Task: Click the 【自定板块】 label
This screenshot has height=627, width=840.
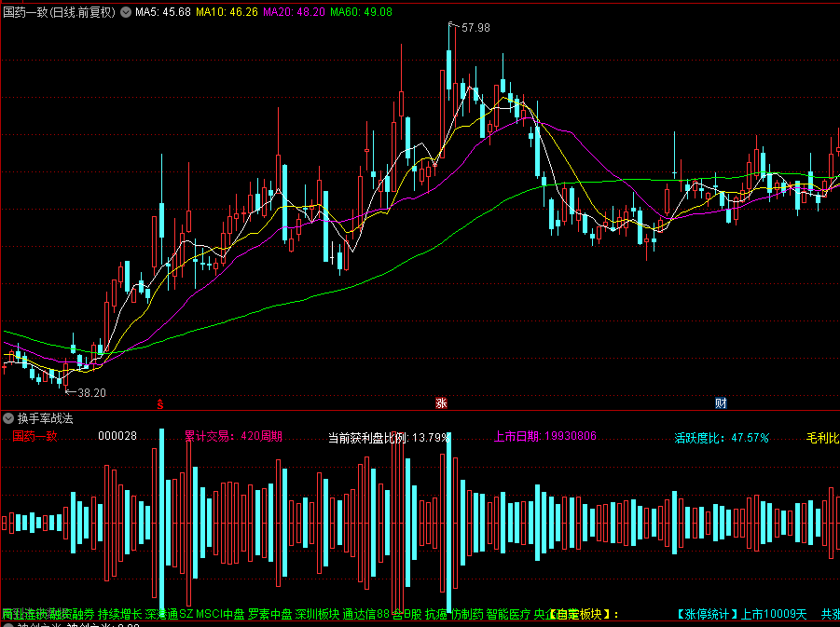Action: pos(580,614)
